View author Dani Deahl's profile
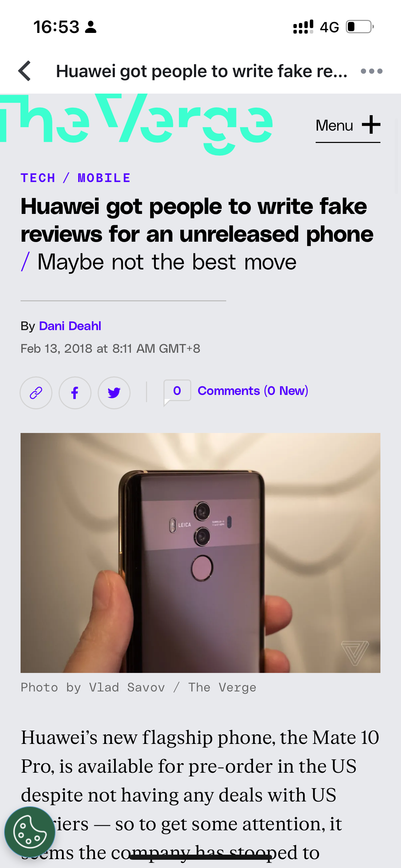 70,326
